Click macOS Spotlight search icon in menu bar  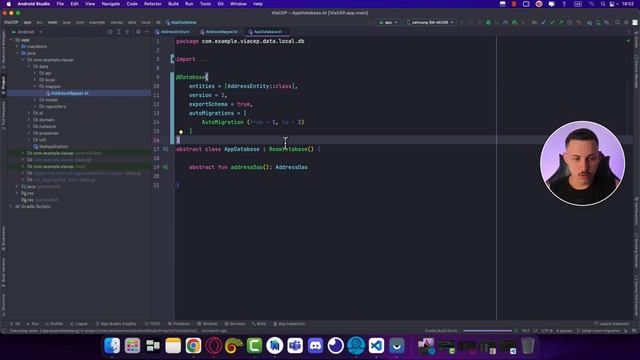tap(603, 4)
